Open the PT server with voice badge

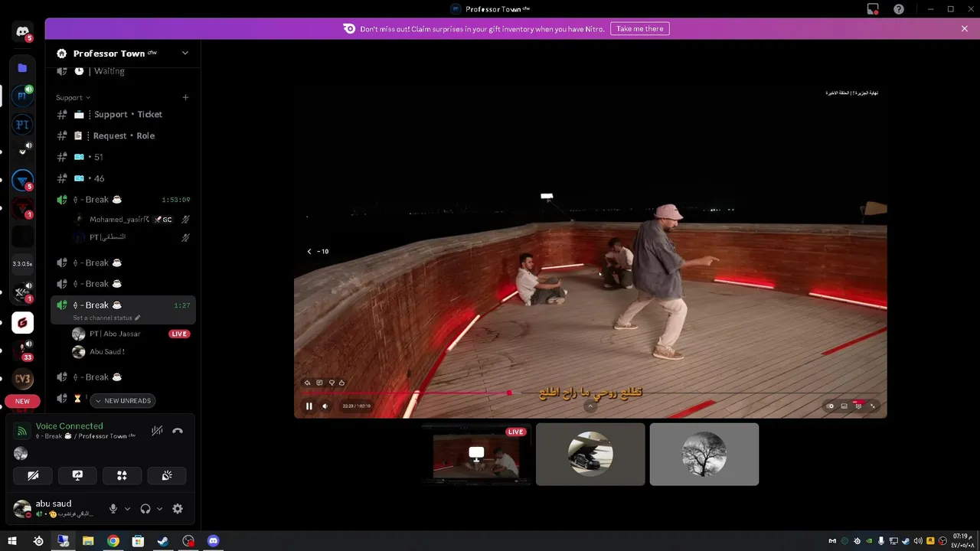(22, 96)
